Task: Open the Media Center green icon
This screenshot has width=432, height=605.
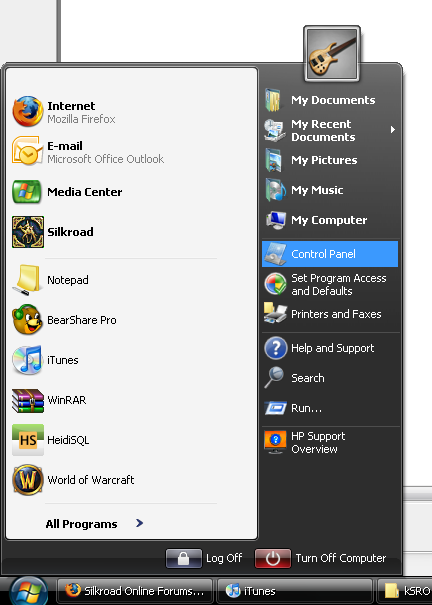Action: [x=27, y=192]
